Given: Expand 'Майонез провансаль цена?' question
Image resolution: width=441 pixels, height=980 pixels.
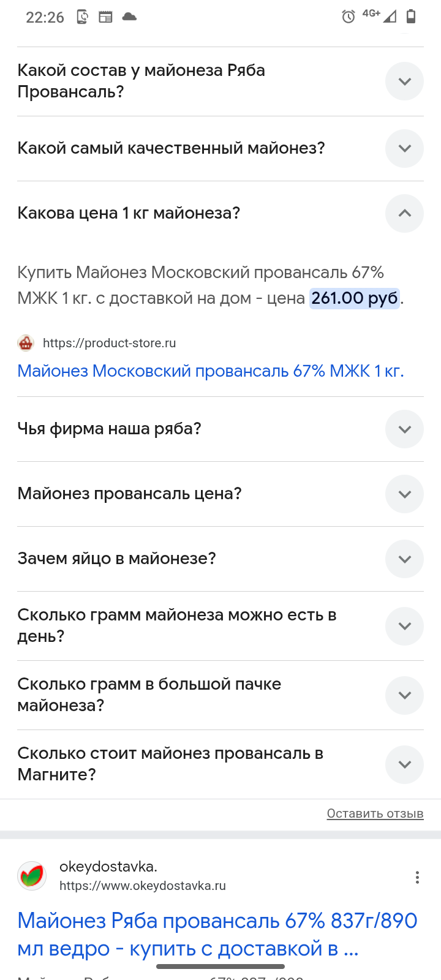Looking at the screenshot, I should point(404,494).
